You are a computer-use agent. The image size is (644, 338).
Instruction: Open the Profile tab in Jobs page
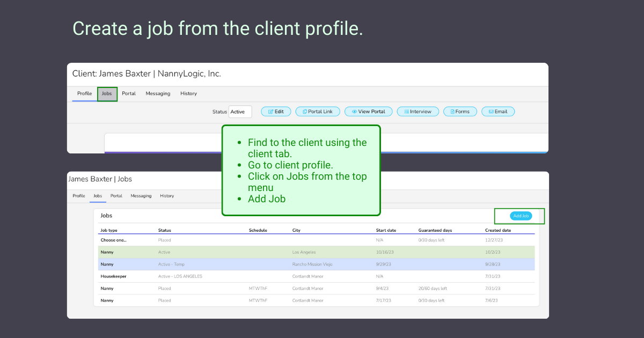point(79,196)
